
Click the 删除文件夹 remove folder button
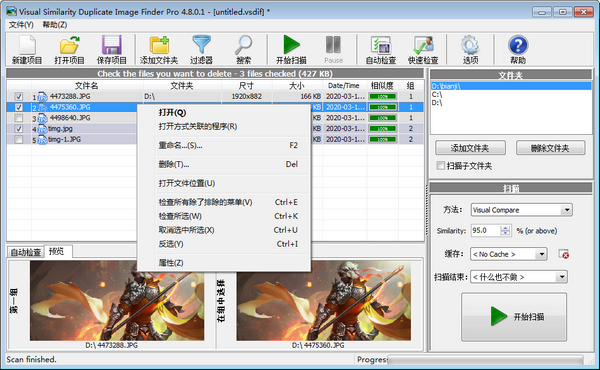550,148
